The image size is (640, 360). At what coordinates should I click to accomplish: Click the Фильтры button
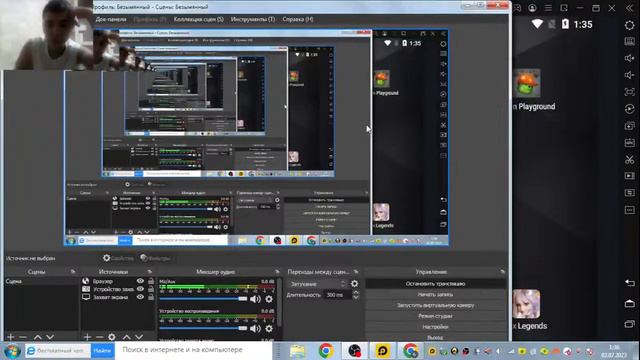coord(155,258)
